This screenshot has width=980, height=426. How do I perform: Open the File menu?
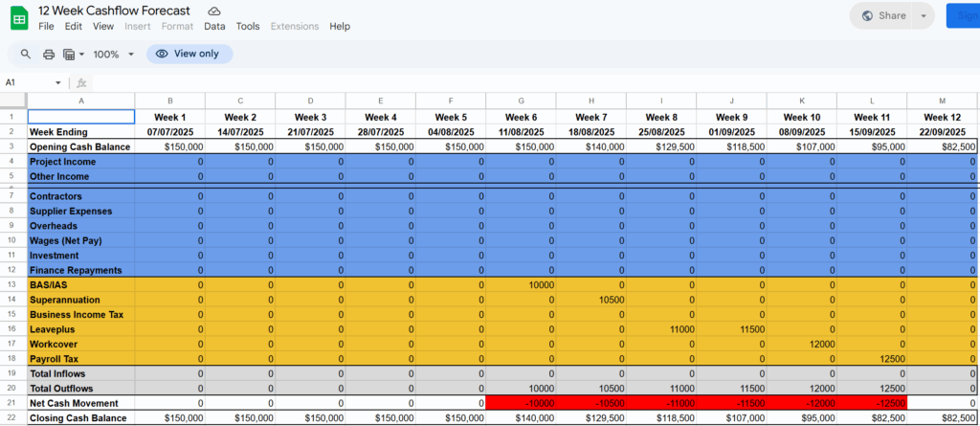(x=46, y=27)
